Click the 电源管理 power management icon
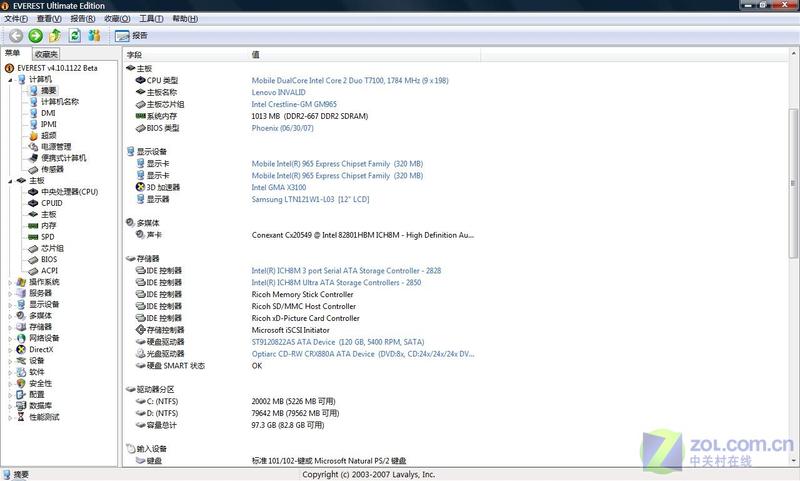The image size is (800, 481). pyautogui.click(x=33, y=147)
